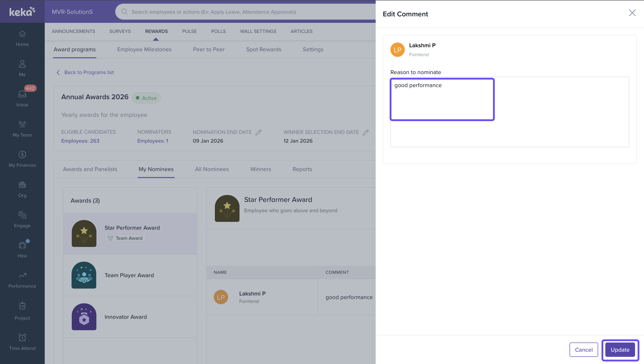Image resolution: width=644 pixels, height=364 pixels.
Task: Open Performance trend icon
Action: coord(22,275)
